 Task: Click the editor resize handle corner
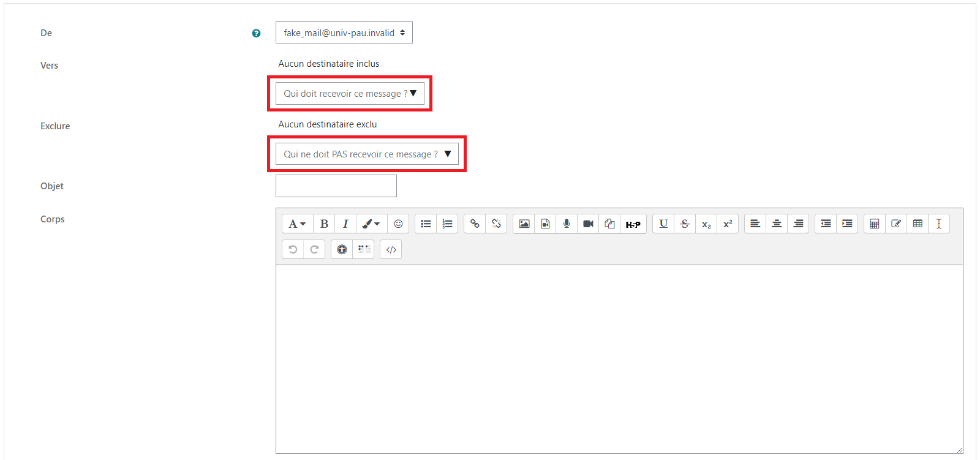point(959,450)
